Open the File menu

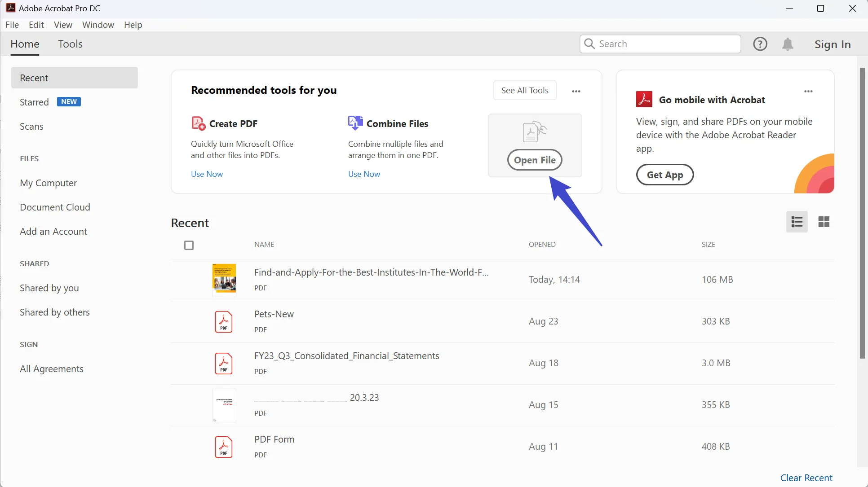point(12,25)
